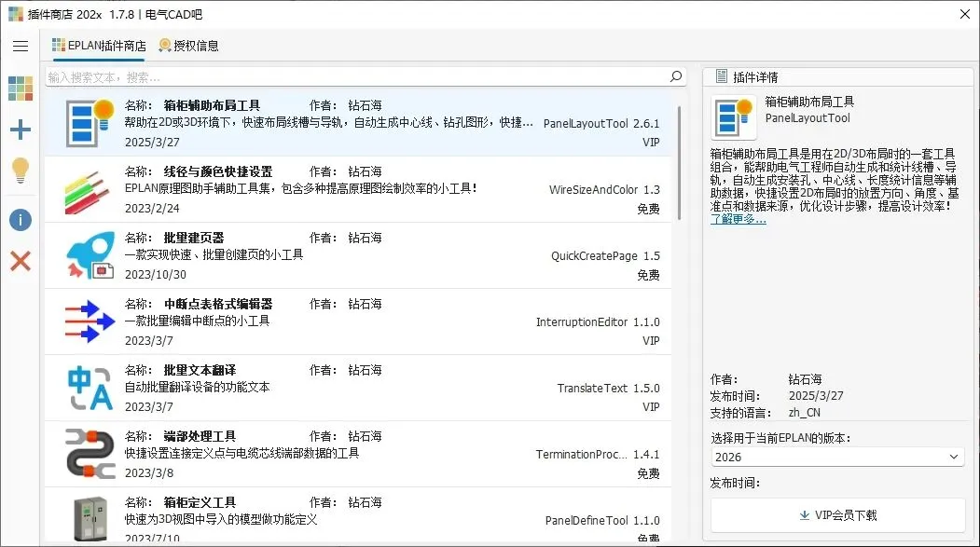Open the blue info icon in sidebar
The height and width of the screenshot is (547, 980).
(x=20, y=220)
